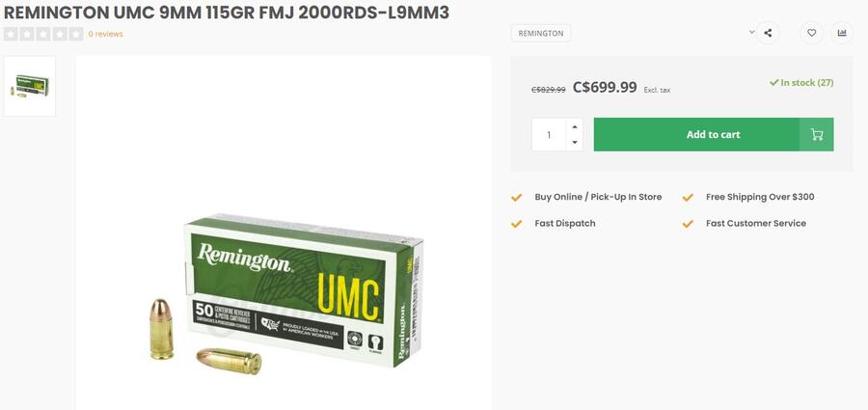This screenshot has width=868, height=410.
Task: Select the Remington UMC box thumbnail
Action: [30, 86]
